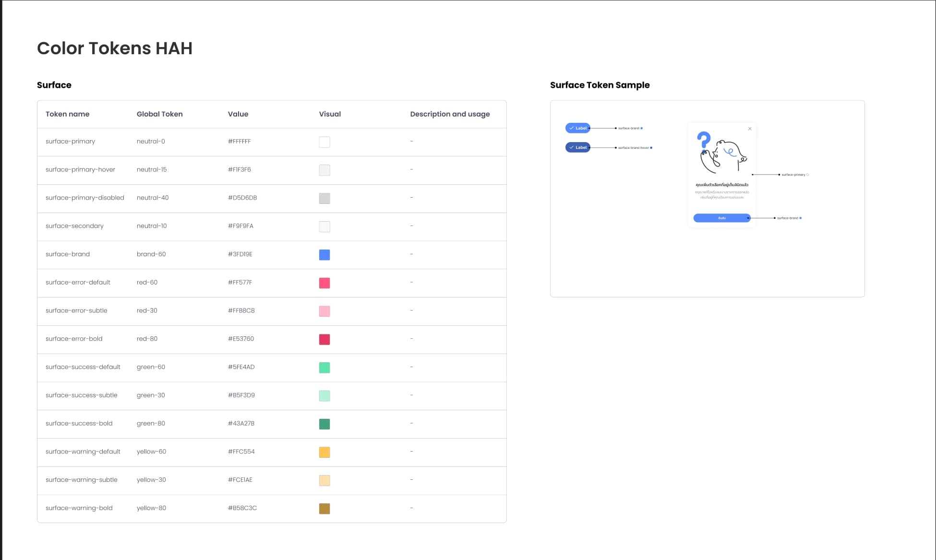Image resolution: width=936 pixels, height=560 pixels.
Task: Click the Visual column header
Action: coord(330,114)
